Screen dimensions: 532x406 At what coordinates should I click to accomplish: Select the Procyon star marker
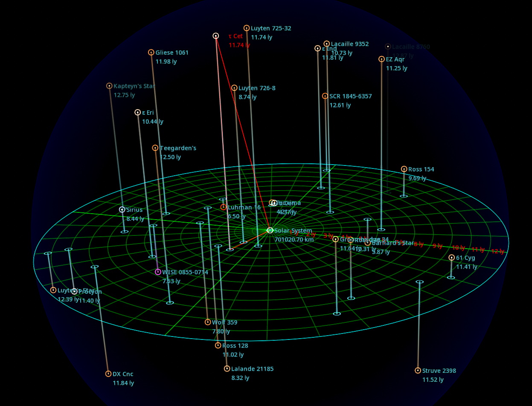tap(74, 292)
